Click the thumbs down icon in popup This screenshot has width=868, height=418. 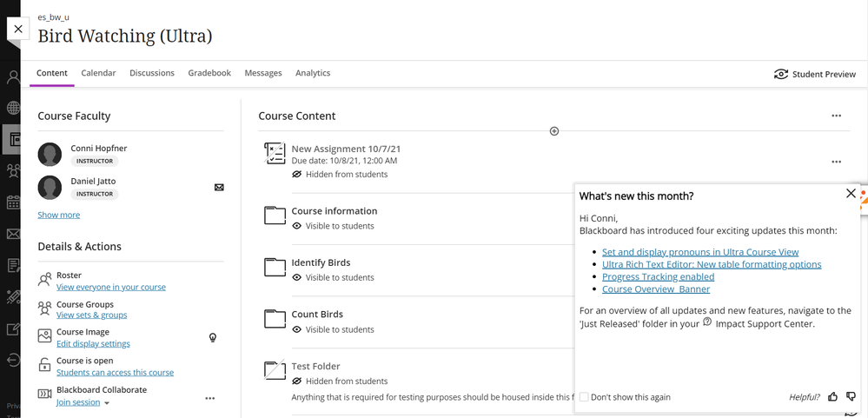pos(851,397)
